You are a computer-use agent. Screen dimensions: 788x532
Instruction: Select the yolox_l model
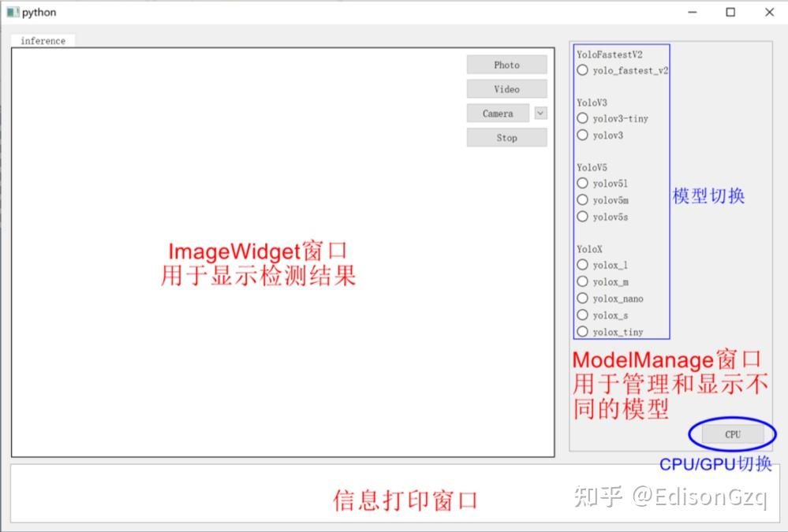coord(582,265)
